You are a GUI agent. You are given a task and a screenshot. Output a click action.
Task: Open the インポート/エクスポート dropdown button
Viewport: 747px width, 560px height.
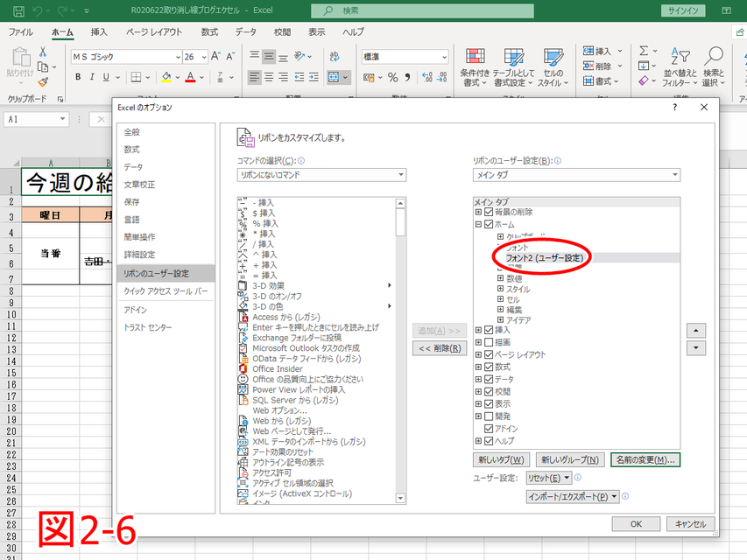tap(573, 496)
